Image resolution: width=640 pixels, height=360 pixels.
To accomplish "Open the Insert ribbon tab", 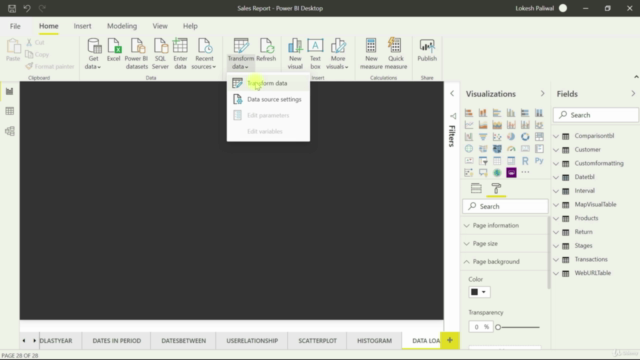I will click(82, 26).
